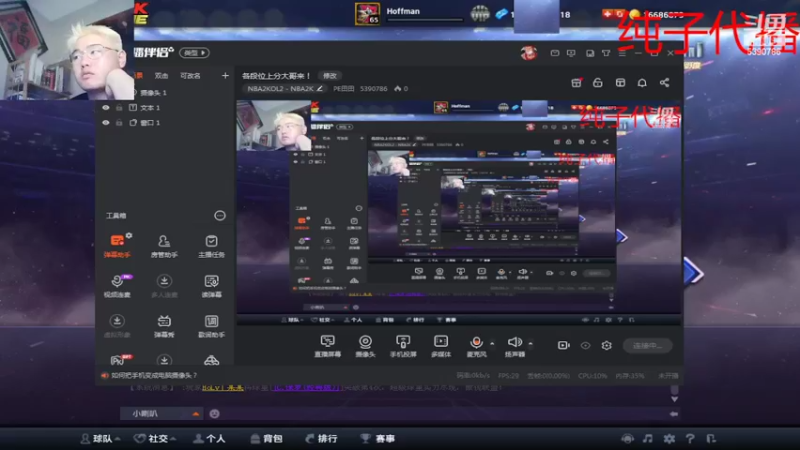
Task: Start recording with the camcorder icon
Action: 563,345
